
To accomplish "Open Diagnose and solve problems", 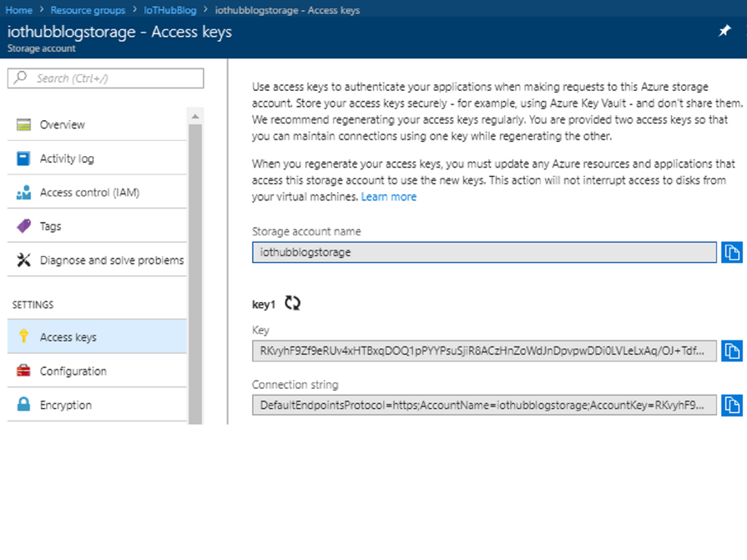I will [97, 260].
